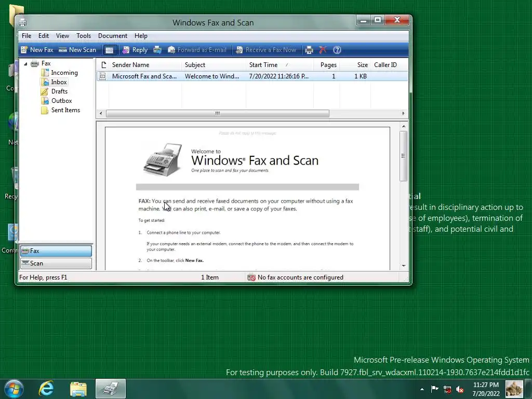This screenshot has height=399, width=532.
Task: Open the Tools menu
Action: pos(84,36)
